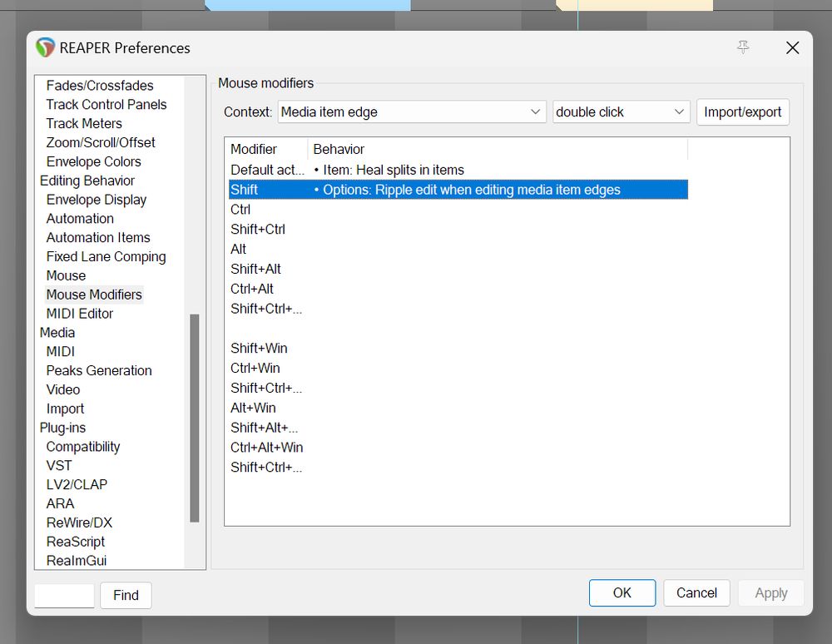This screenshot has height=644, width=832.
Task: Select the Ctrl+Win modifier row
Action: click(458, 368)
